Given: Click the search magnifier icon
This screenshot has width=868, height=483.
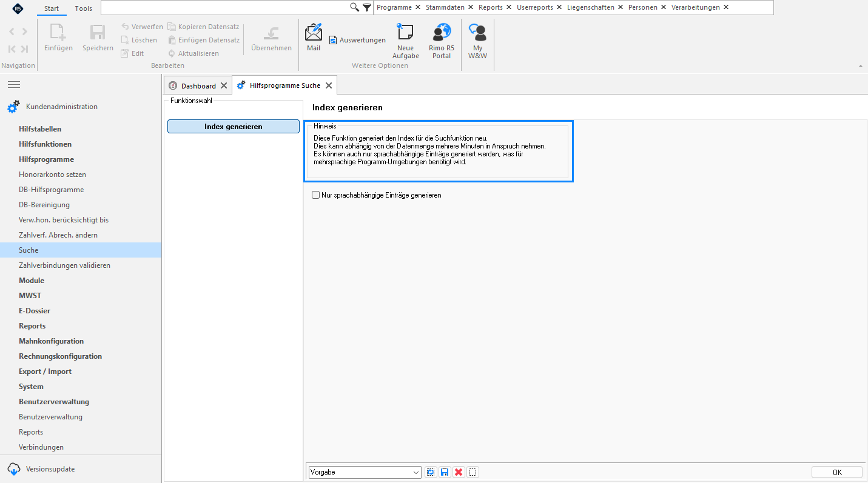Looking at the screenshot, I should pos(355,7).
